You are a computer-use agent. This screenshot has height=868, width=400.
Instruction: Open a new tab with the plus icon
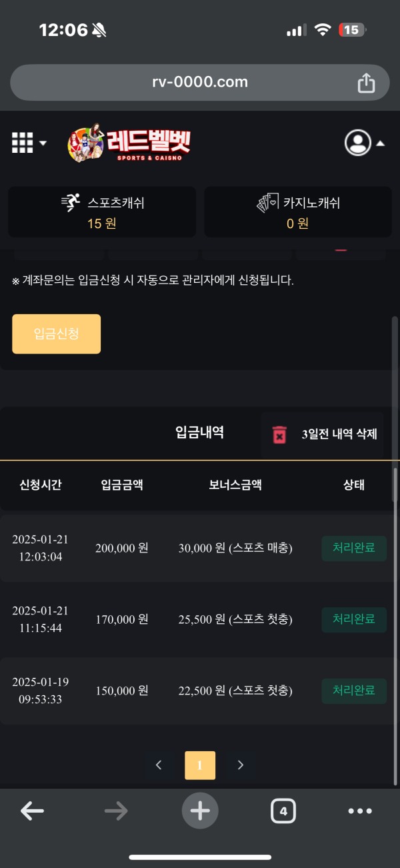pos(200,811)
